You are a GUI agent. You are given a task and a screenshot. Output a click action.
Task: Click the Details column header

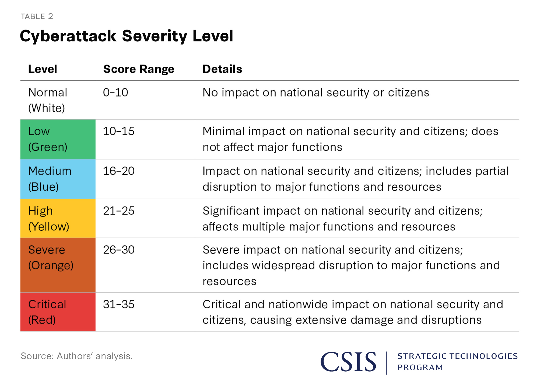point(222,69)
